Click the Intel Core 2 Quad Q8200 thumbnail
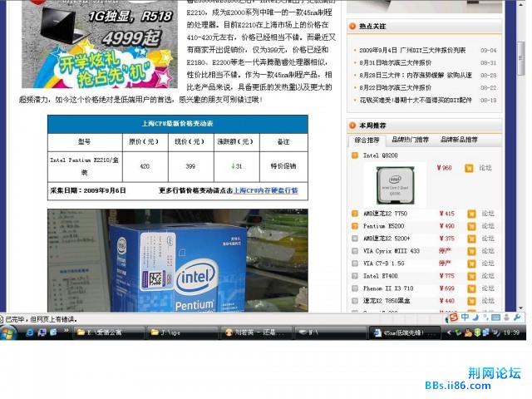532x399 pixels. (395, 185)
